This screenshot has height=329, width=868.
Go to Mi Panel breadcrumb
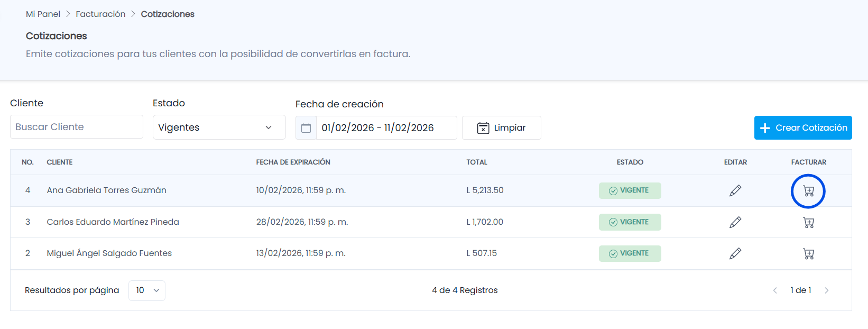(x=43, y=14)
